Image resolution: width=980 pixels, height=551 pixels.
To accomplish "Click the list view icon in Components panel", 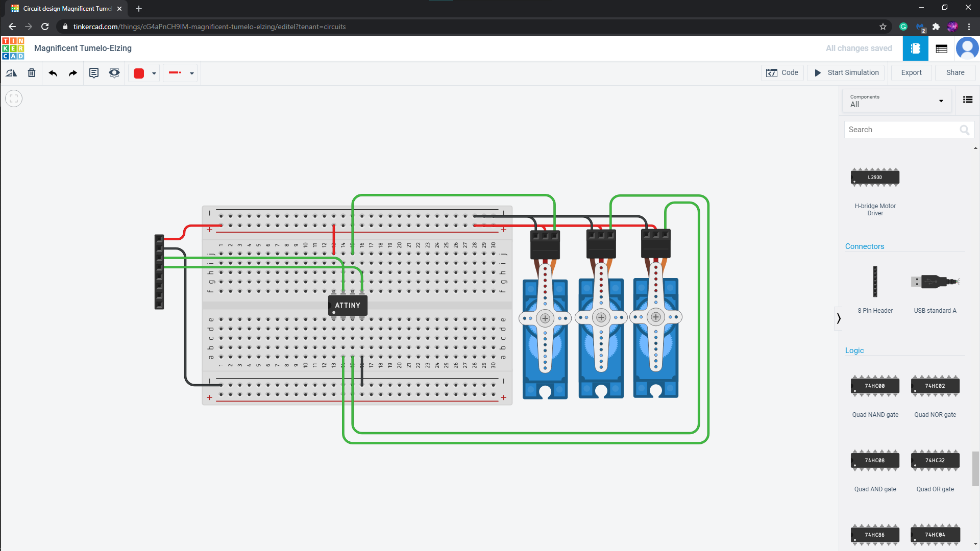I will (968, 99).
